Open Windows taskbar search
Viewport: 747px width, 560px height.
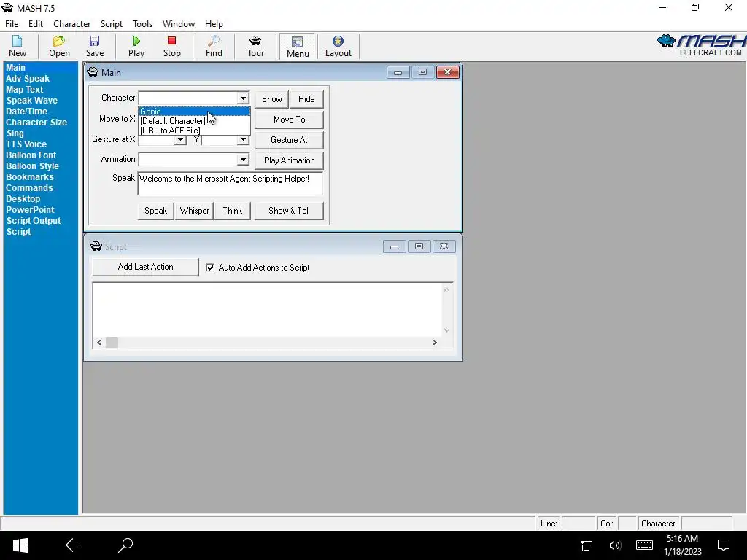click(125, 545)
